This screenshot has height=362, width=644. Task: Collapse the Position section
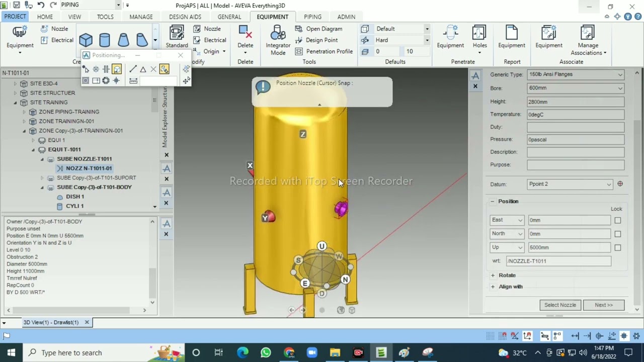[x=493, y=201]
